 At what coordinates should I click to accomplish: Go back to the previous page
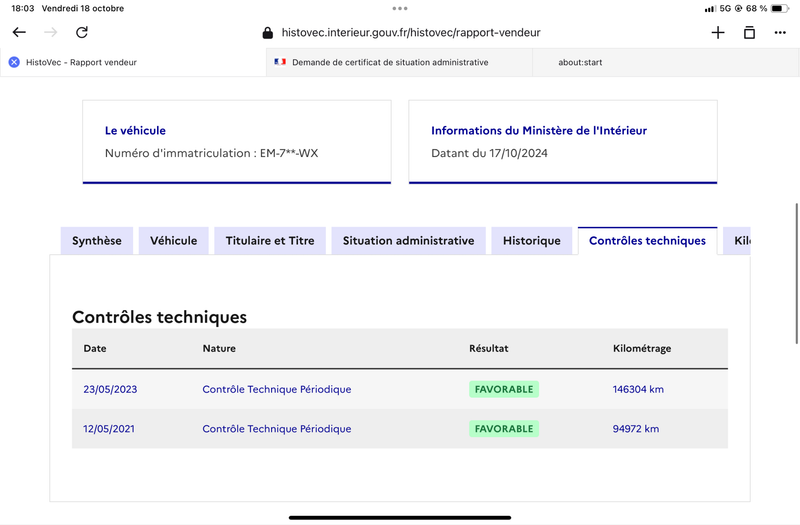click(19, 32)
